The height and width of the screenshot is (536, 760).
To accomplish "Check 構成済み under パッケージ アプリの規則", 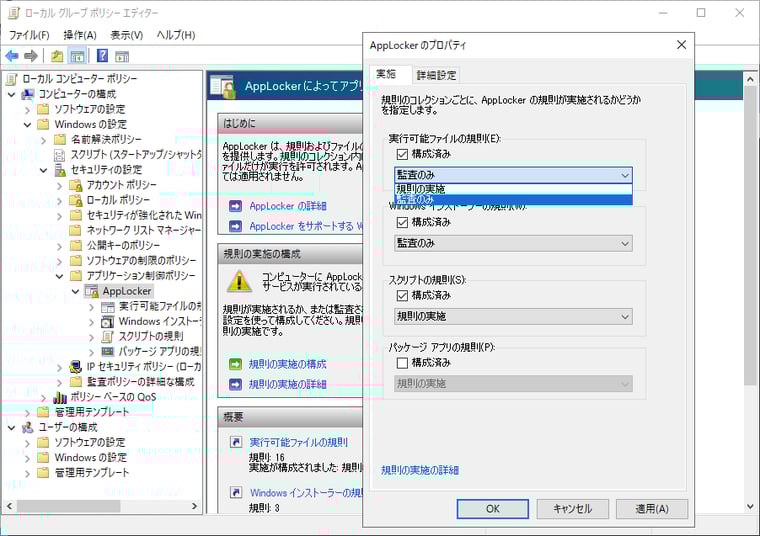I will 402,363.
